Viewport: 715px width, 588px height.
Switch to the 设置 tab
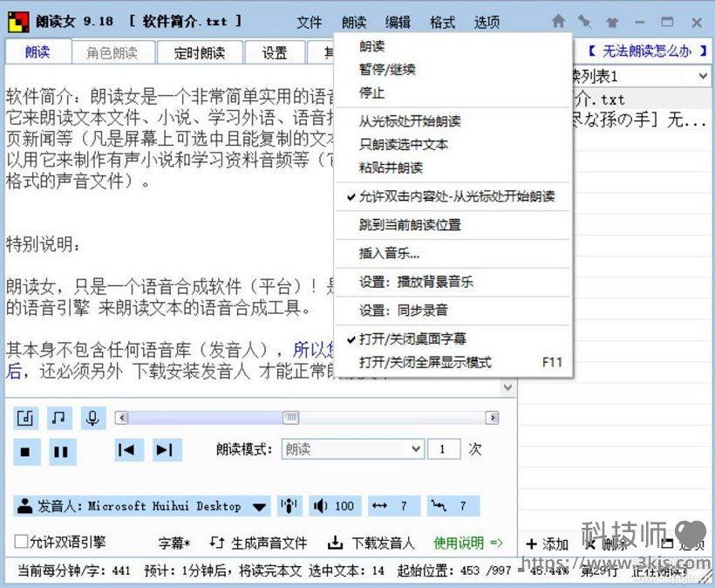(275, 53)
